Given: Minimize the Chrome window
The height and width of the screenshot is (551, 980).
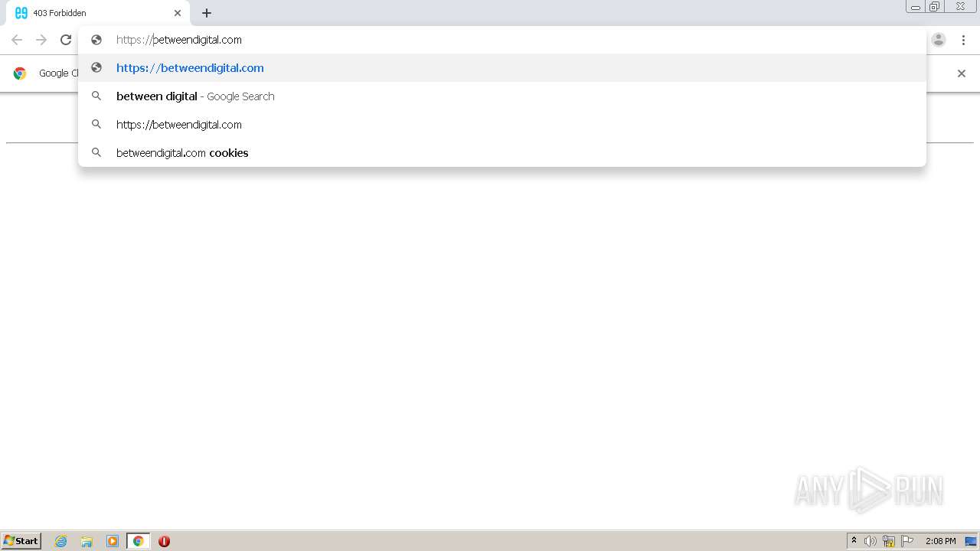Looking at the screenshot, I should tap(916, 7).
